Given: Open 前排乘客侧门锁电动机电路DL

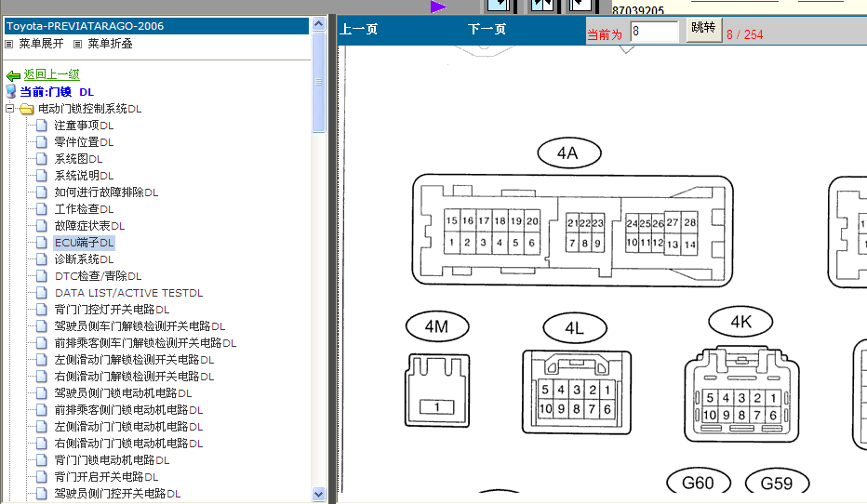Looking at the screenshot, I should (x=128, y=409).
